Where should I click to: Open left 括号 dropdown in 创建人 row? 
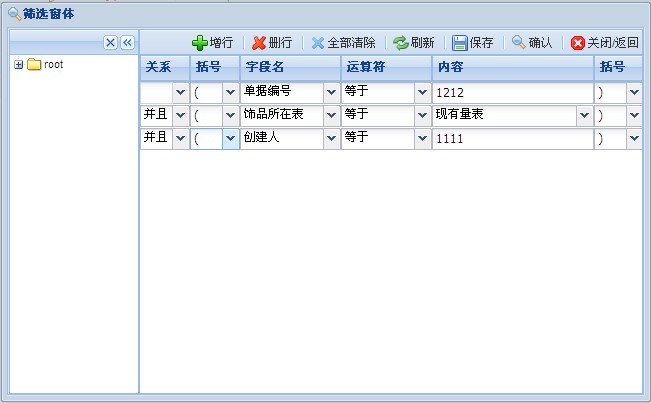coord(230,138)
